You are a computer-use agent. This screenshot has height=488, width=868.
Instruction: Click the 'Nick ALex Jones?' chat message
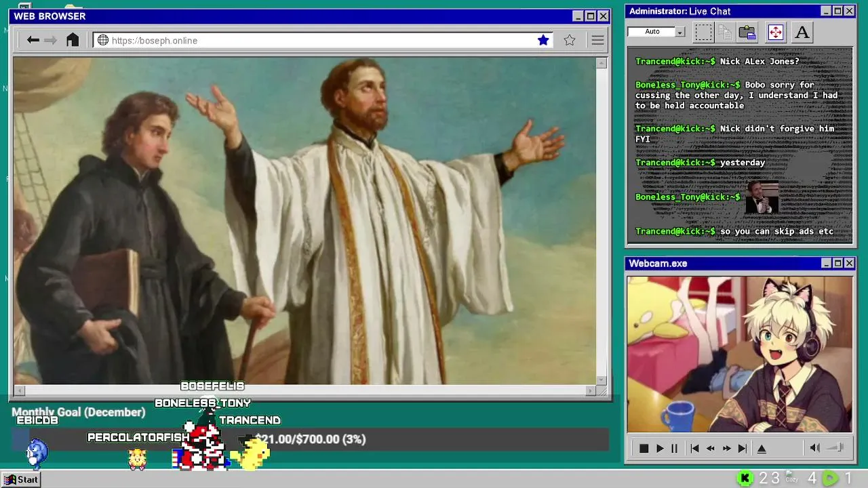759,61
